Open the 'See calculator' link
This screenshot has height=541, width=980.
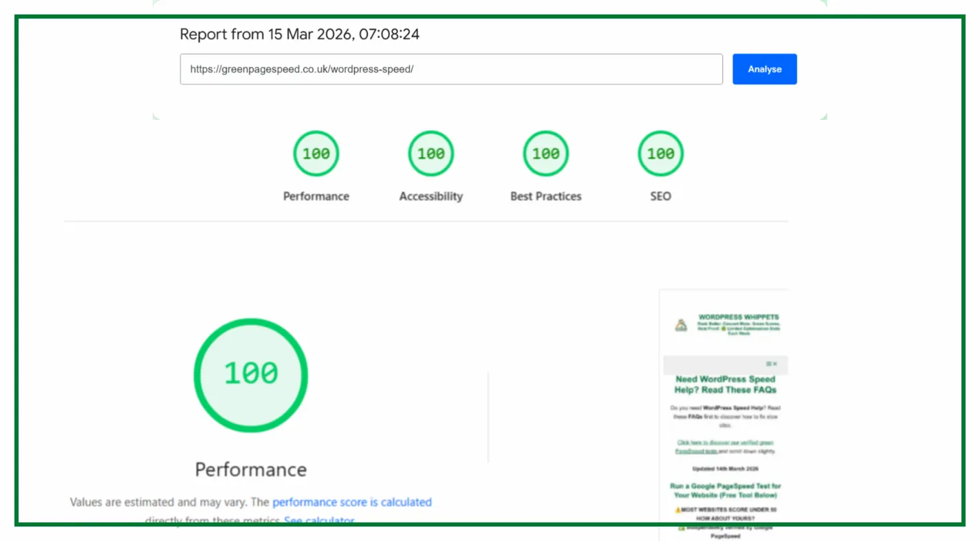point(319,520)
